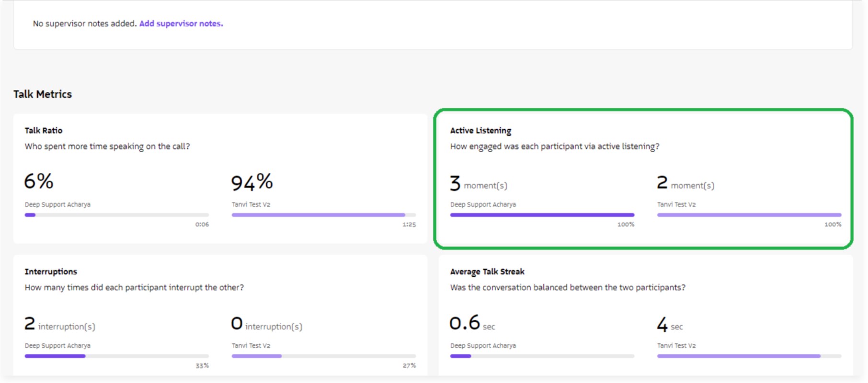Click the 2 interruption(s) count
The width and height of the screenshot is (868, 383).
click(x=60, y=325)
